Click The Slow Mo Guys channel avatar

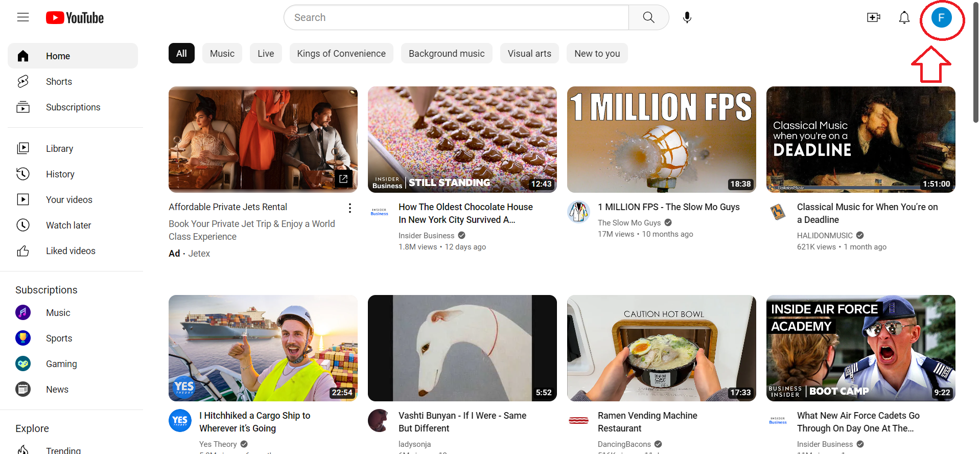point(578,212)
